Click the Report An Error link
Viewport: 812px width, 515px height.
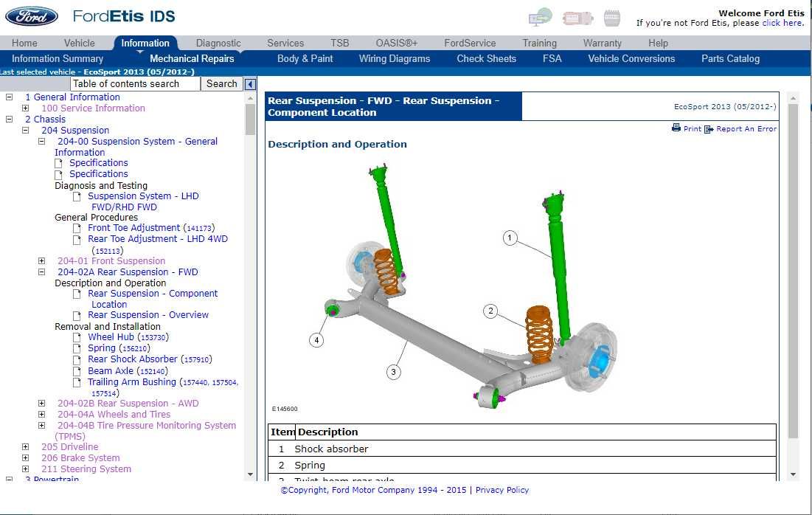point(746,128)
